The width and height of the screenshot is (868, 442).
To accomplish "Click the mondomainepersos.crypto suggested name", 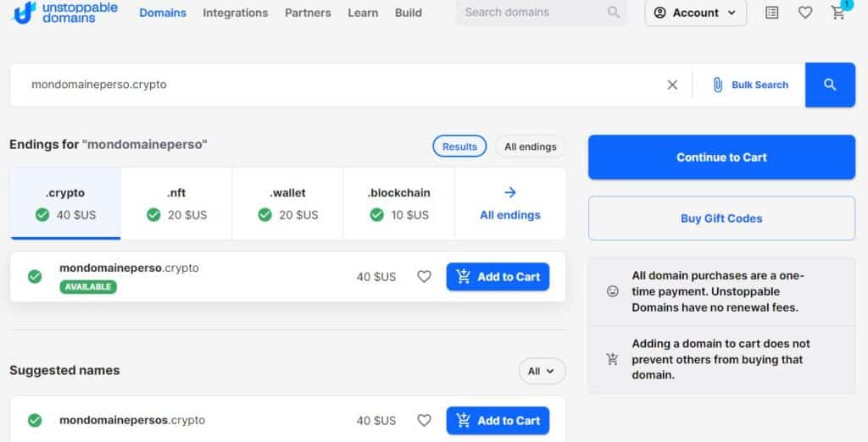I will coord(132,420).
